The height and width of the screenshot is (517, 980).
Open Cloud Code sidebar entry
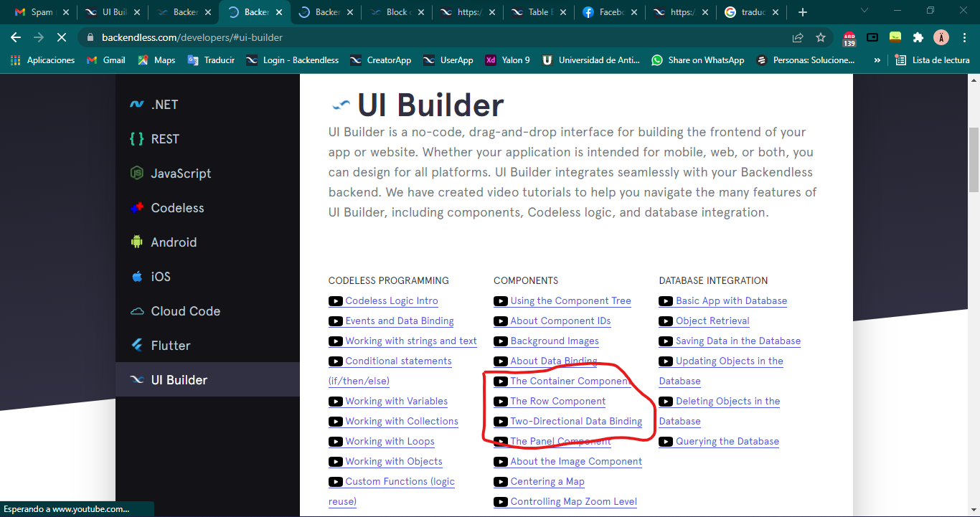pos(207,311)
